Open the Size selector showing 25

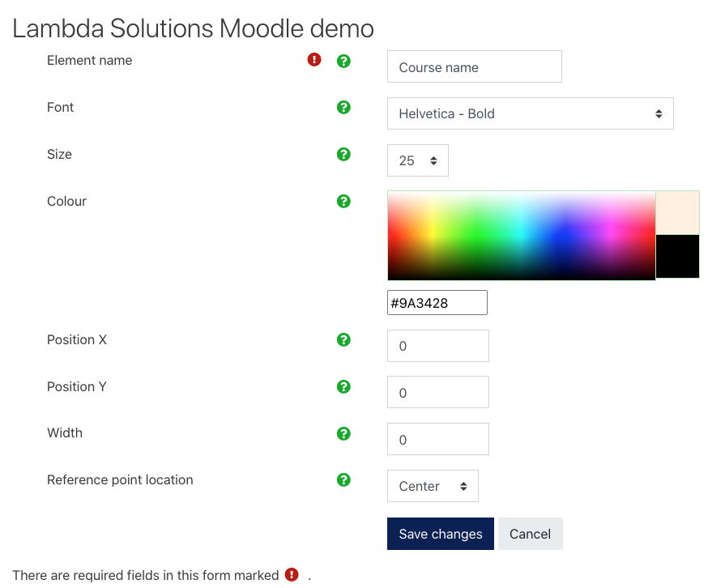pos(417,160)
